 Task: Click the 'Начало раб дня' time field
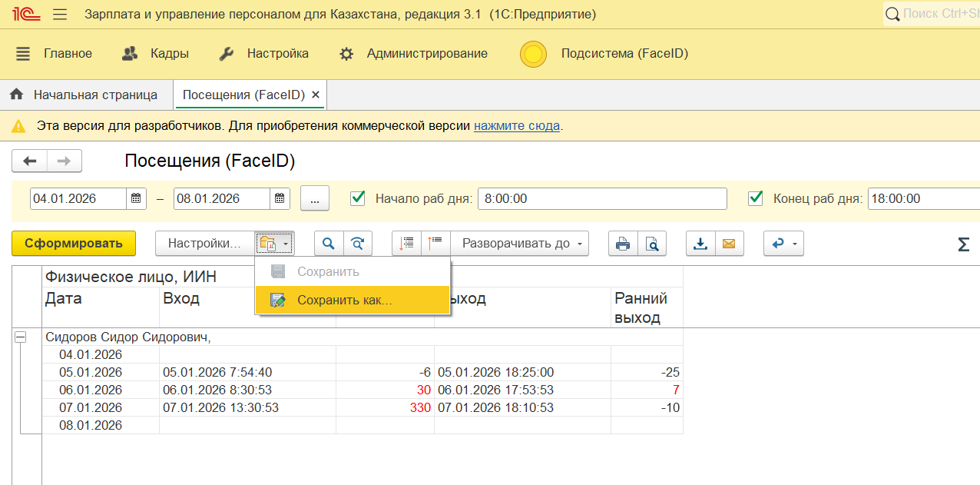(601, 198)
